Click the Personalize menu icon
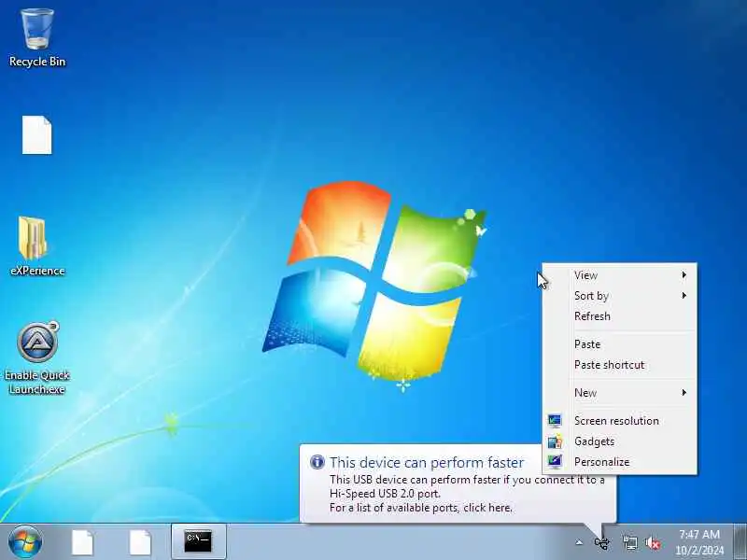 (x=555, y=461)
